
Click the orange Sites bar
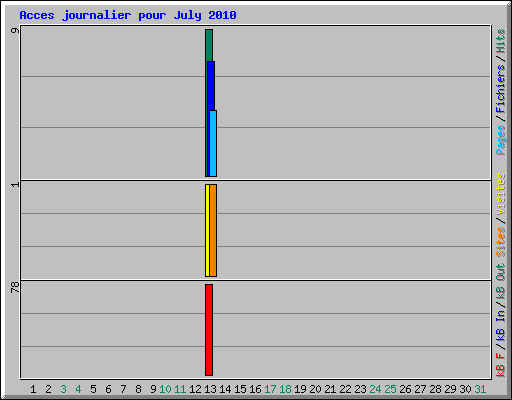coord(213,230)
